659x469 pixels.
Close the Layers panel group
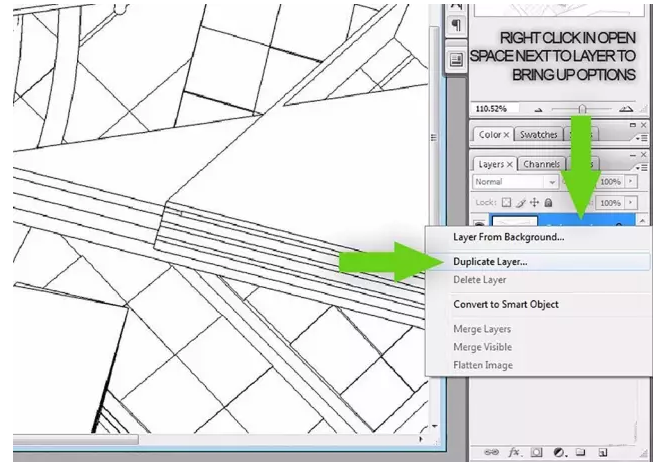click(643, 155)
